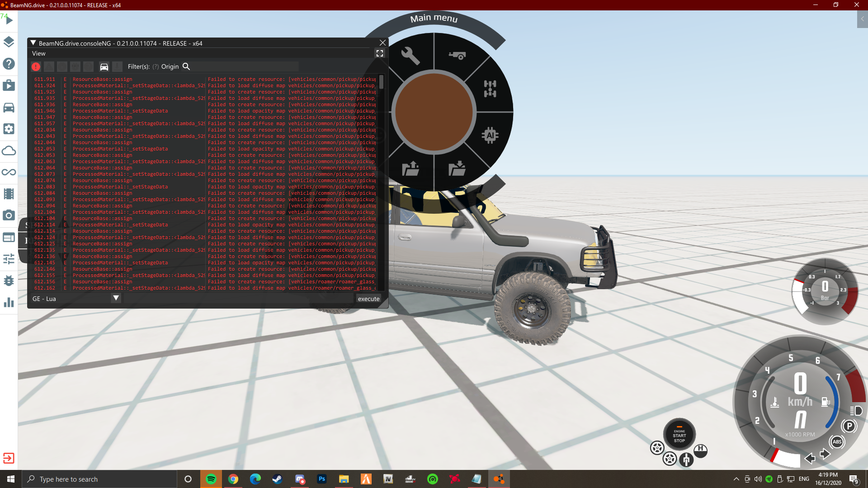Toggle the question mark log filter in console

click(x=89, y=67)
